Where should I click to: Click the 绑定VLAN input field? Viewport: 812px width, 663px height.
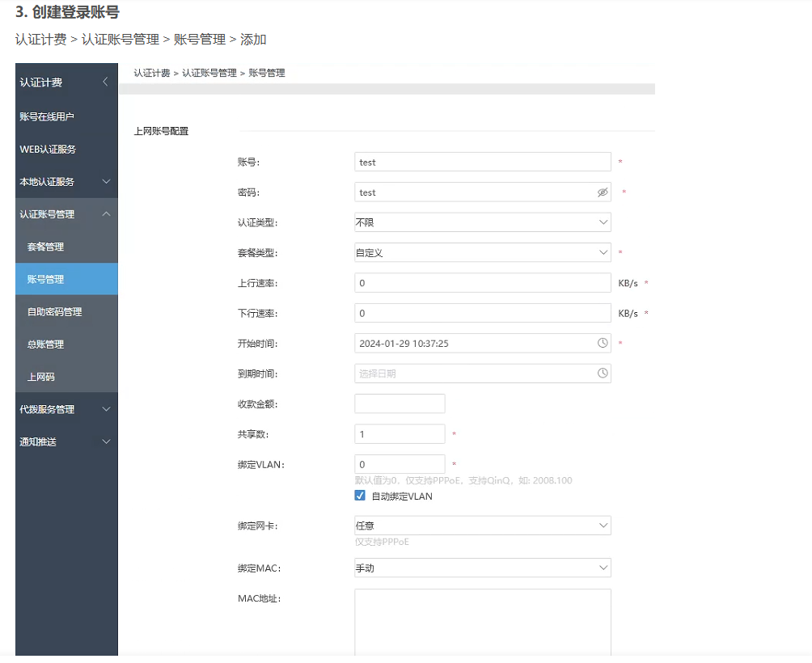coord(400,464)
